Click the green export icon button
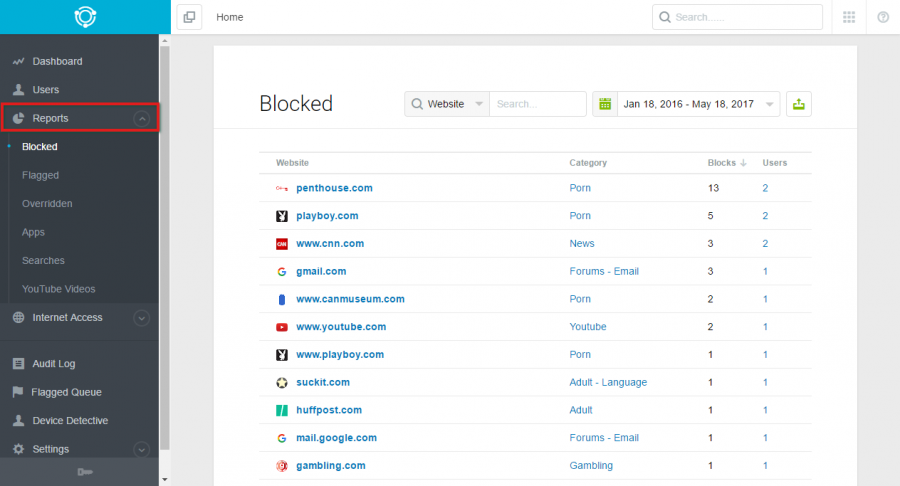 798,104
